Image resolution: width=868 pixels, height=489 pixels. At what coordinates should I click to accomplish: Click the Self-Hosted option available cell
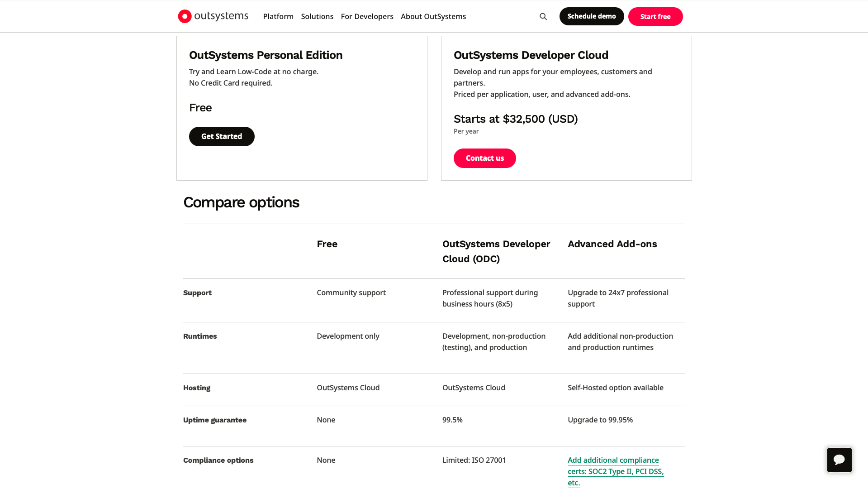616,388
